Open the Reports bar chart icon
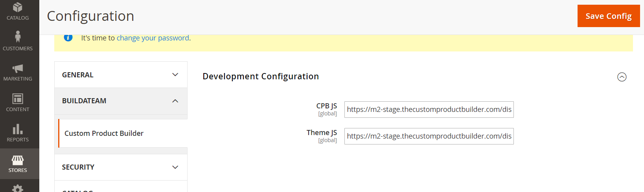The height and width of the screenshot is (192, 644). click(x=18, y=129)
